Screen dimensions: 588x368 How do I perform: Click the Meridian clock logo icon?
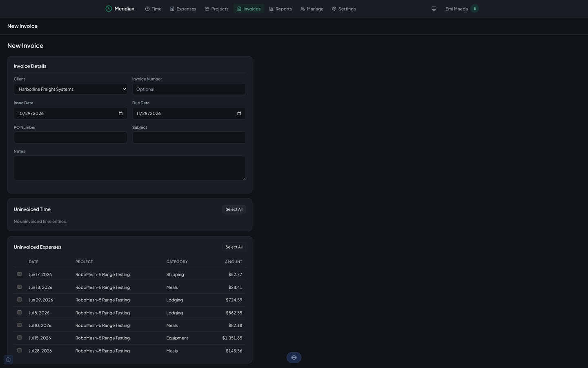pyautogui.click(x=109, y=9)
